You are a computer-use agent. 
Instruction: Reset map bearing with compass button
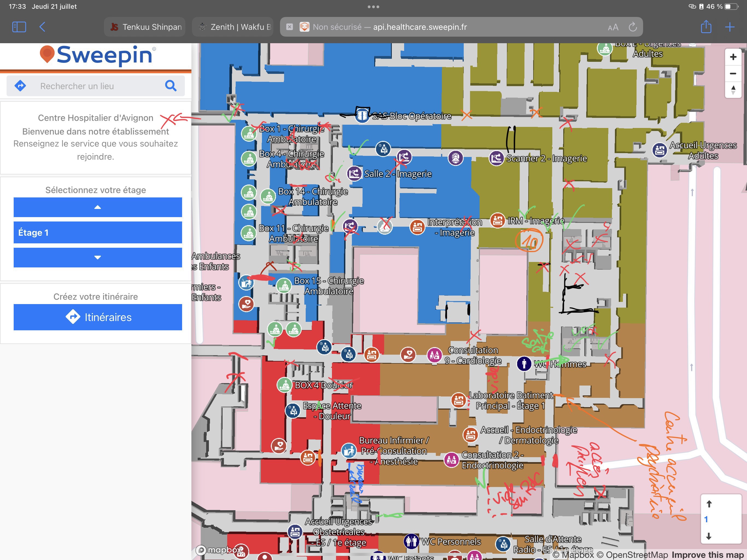coord(733,90)
